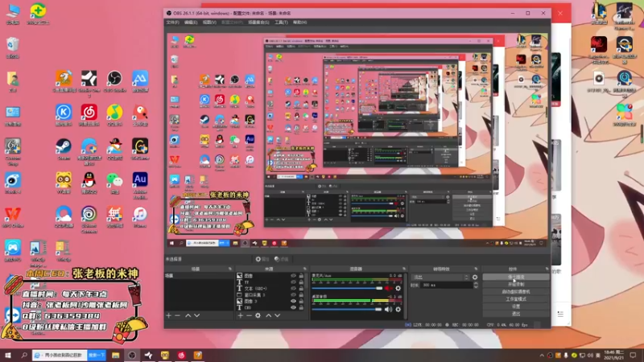
Task: Pop out the 场景 dock
Action: tap(230, 269)
